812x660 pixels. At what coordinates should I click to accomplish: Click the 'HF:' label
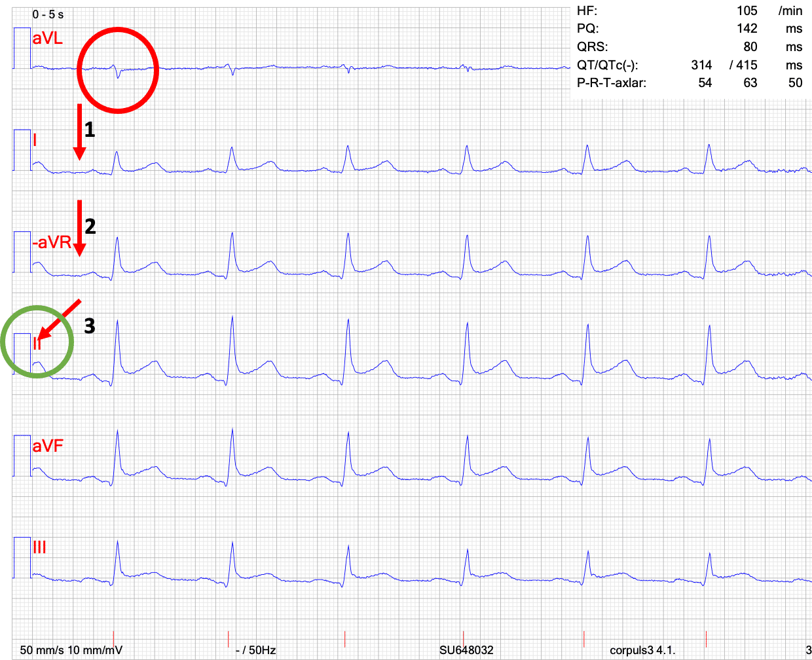pyautogui.click(x=587, y=10)
